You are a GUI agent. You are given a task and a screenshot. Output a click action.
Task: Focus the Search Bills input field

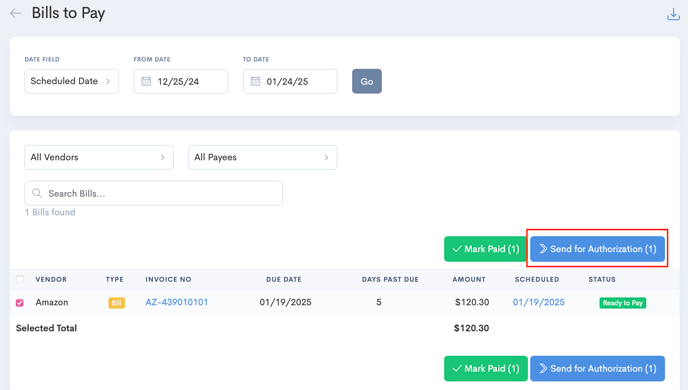click(154, 193)
